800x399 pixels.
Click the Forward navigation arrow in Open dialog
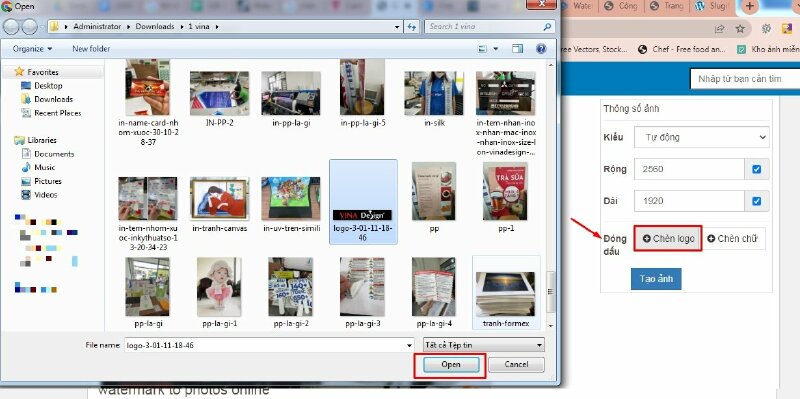pos(30,27)
